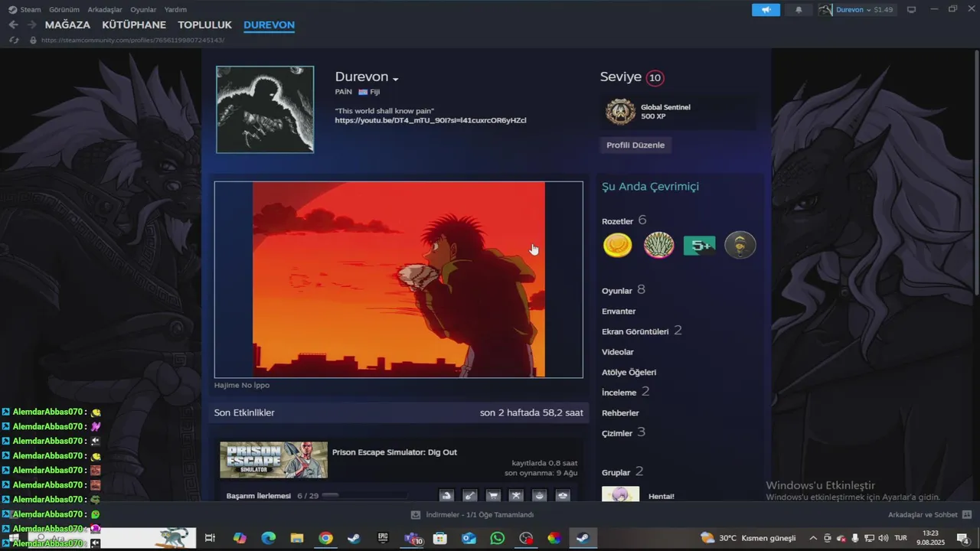Open the Rozetler badges link

pyautogui.click(x=617, y=221)
